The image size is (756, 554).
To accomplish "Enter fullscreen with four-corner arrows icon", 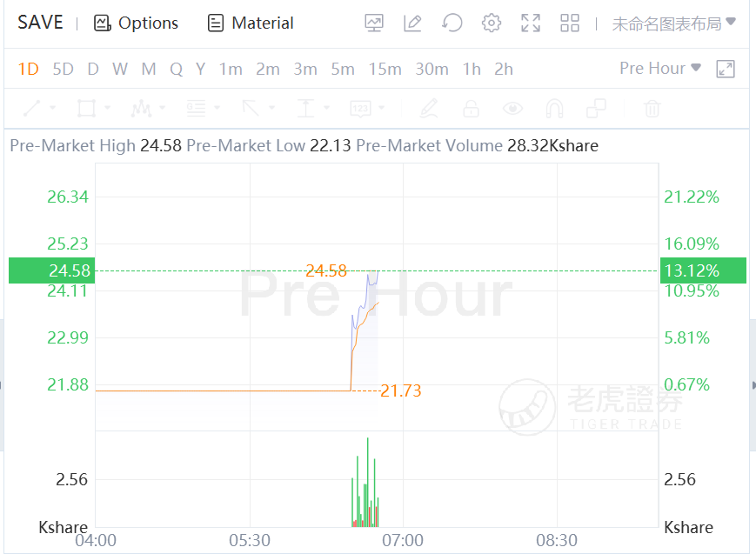I will pyautogui.click(x=531, y=23).
